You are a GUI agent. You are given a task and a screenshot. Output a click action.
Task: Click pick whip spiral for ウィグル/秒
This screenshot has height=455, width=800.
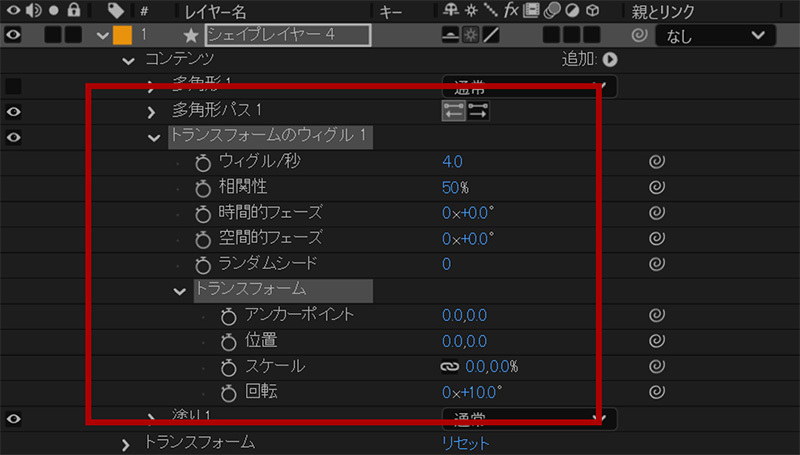(657, 162)
